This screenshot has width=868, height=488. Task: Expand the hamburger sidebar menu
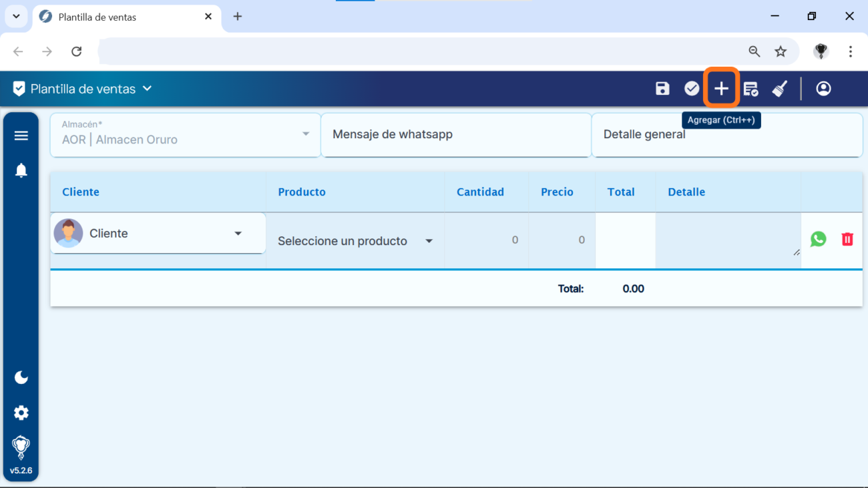coord(21,136)
